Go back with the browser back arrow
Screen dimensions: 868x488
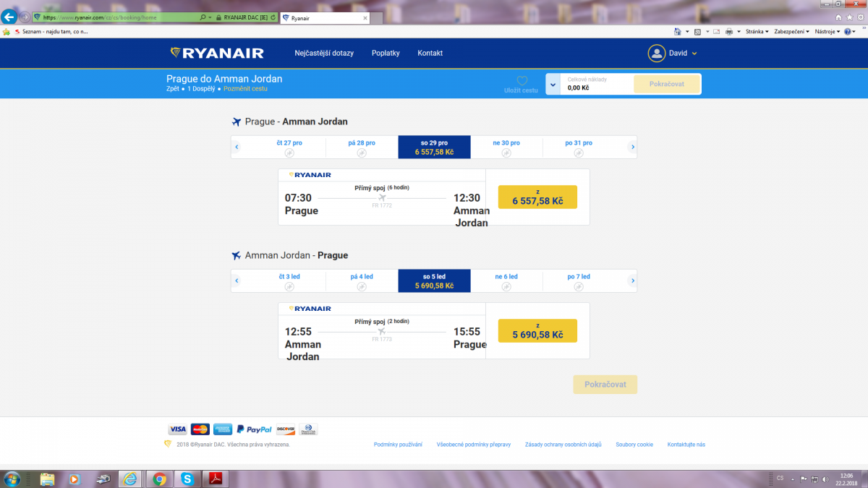[x=10, y=17]
